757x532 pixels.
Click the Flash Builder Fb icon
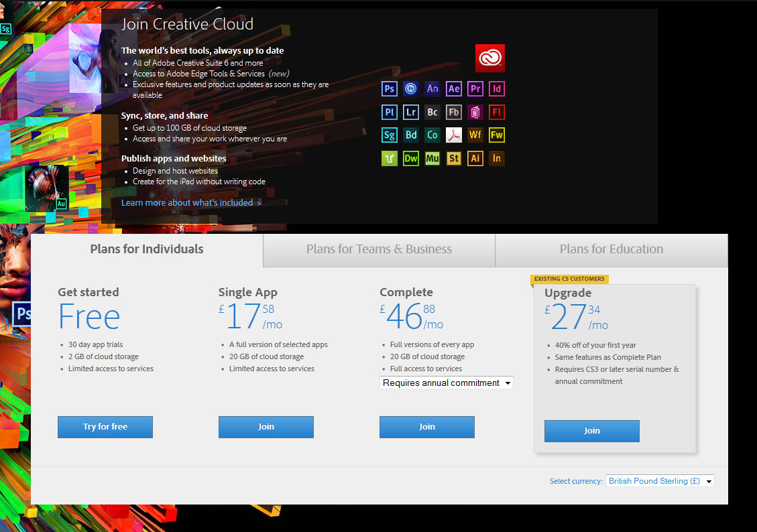click(x=454, y=113)
